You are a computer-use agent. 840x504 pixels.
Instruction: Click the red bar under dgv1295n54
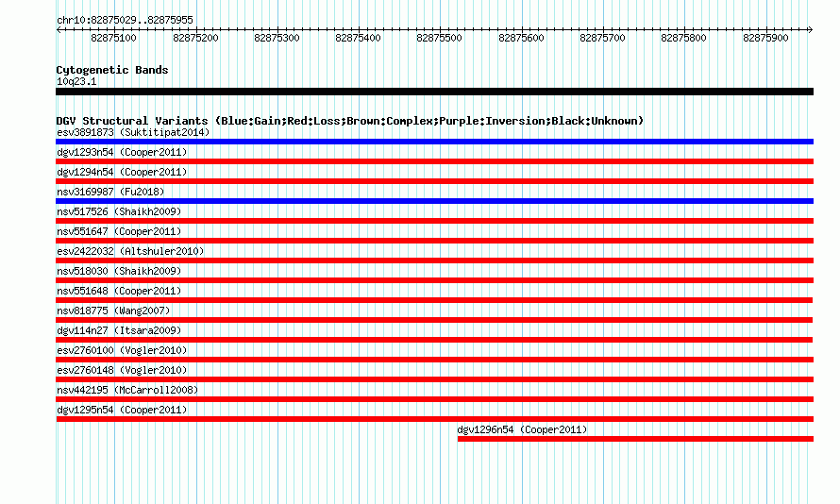(434, 419)
